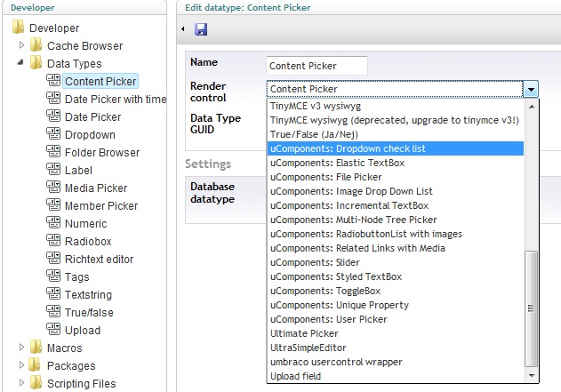Screen dimensions: 561x392
Task: Open the Date Picker with time datatype
Action: [116, 99]
